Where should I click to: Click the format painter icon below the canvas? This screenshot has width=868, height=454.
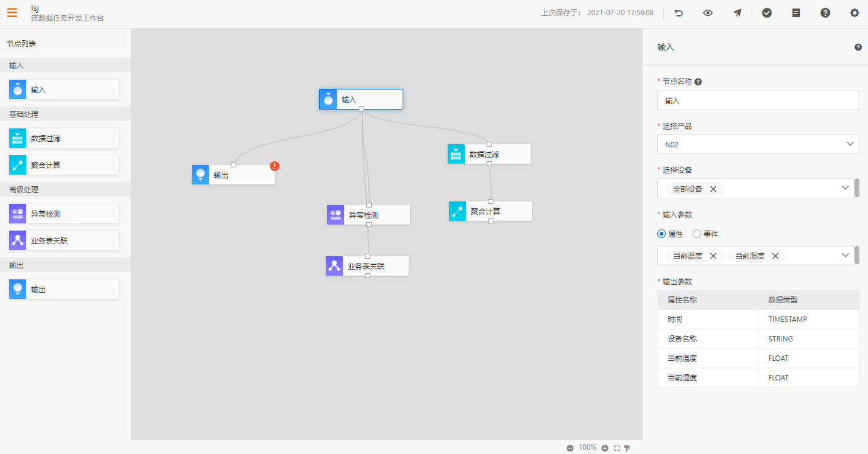(x=627, y=448)
